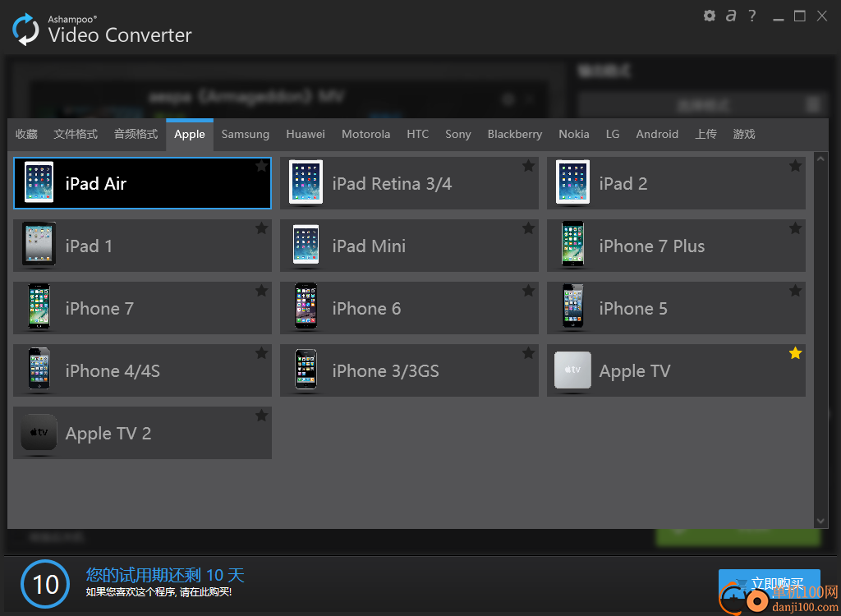This screenshot has width=841, height=616.
Task: Select the iPad Retina 3/4 label
Action: pyautogui.click(x=392, y=184)
